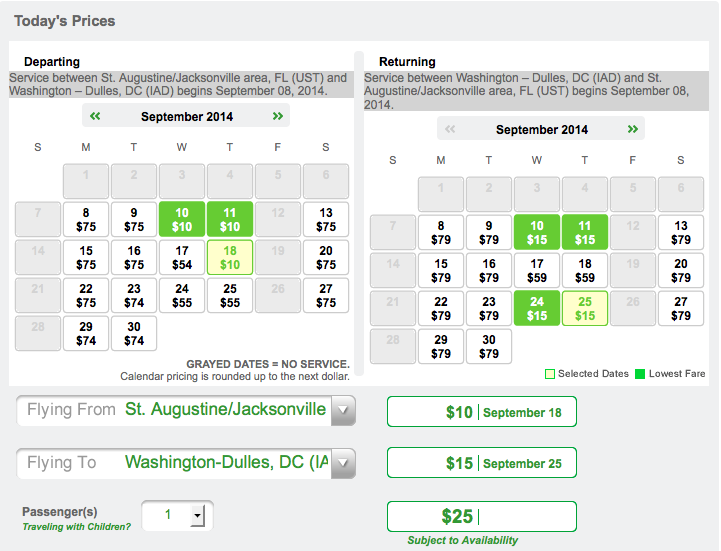
Task: Select departing September 17 for $54
Action: click(x=182, y=258)
